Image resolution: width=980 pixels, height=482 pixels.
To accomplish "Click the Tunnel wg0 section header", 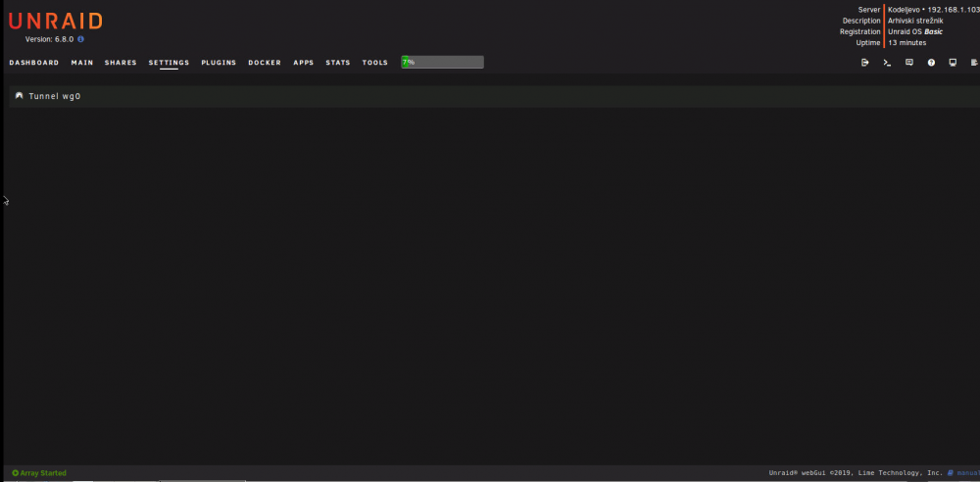I will 494,96.
